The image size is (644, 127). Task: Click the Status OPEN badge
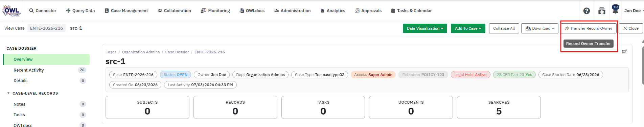coord(176,75)
